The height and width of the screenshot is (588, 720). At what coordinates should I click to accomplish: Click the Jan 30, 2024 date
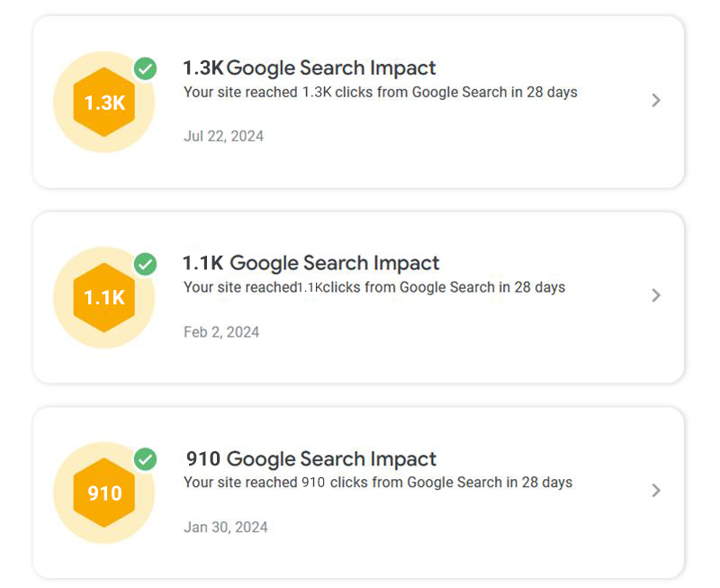225,528
